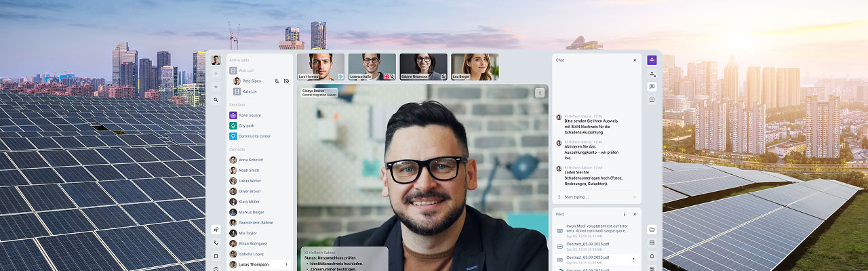The width and height of the screenshot is (868, 271).
Task: Click the purple briefcase icon in right sidebar
Action: click(652, 60)
